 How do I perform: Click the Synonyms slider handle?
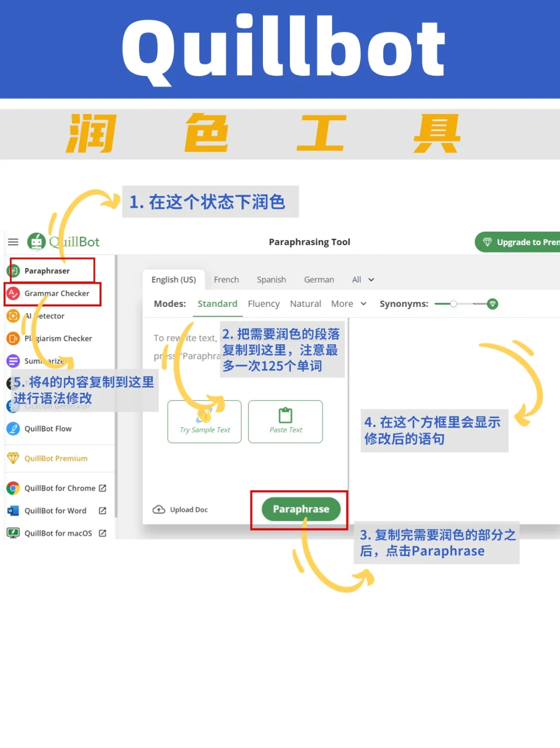[x=454, y=304]
